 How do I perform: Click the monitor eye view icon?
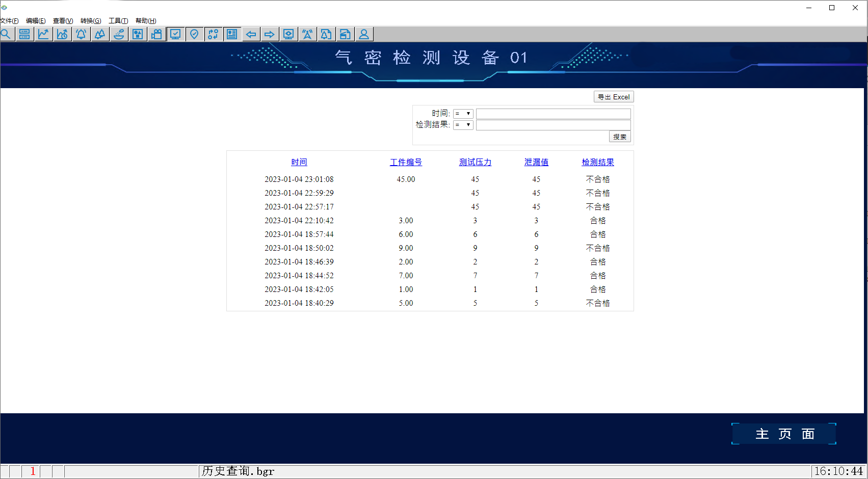click(288, 34)
